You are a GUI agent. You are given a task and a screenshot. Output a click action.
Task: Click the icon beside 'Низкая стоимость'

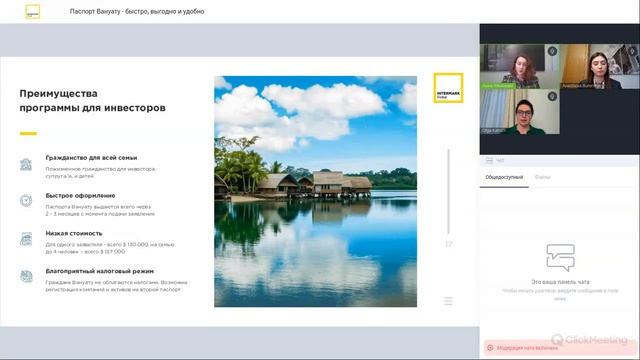pyautogui.click(x=26, y=238)
